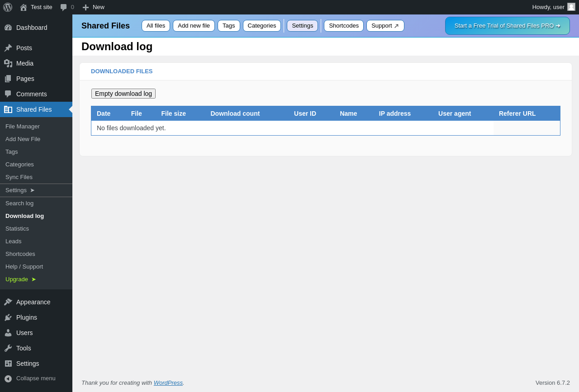This screenshot has width=579, height=392.
Task: Click the Collapse menu arrow icon
Action: pyautogui.click(x=8, y=378)
